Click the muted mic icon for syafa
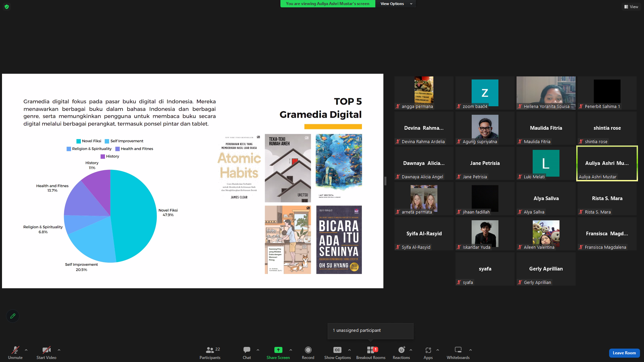The image size is (644, 362). pos(459,283)
